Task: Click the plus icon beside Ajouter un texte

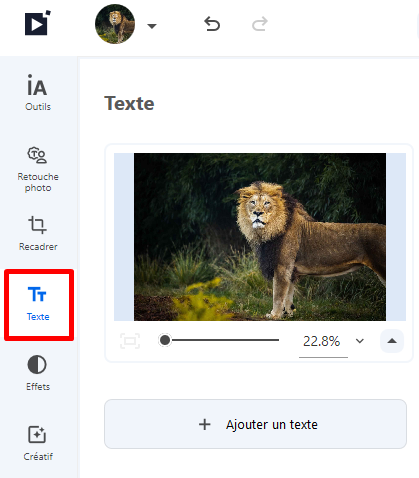Action: (204, 424)
